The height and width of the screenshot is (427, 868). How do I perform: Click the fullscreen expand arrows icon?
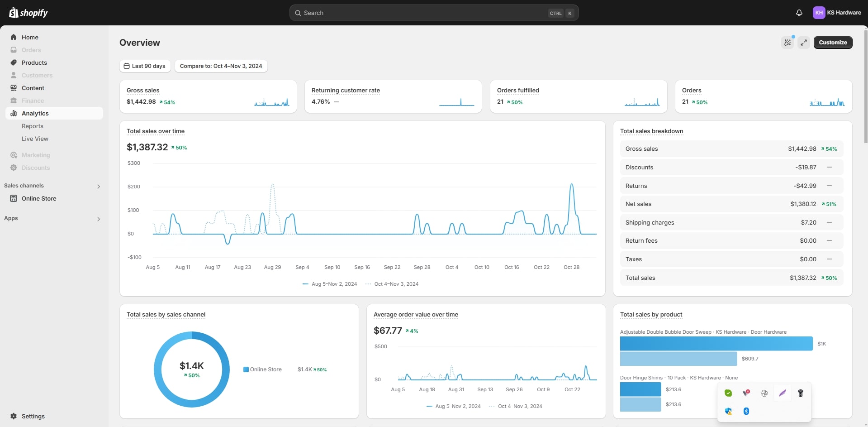(x=803, y=43)
